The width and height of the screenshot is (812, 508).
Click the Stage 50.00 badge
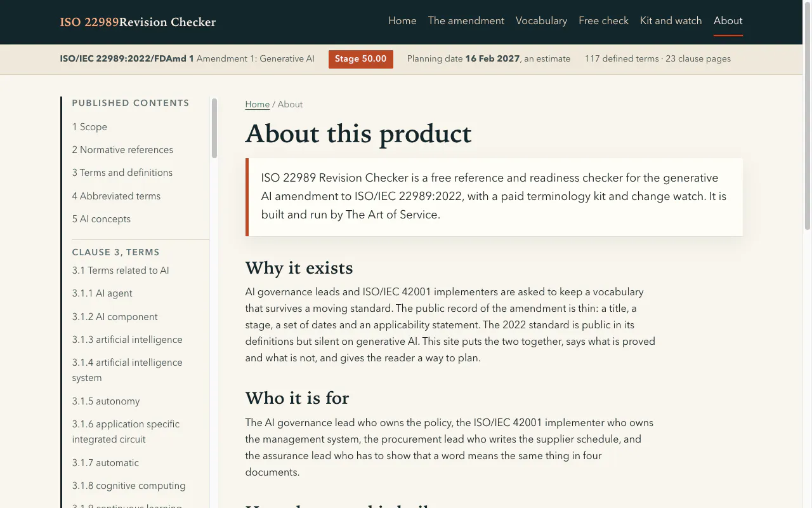pyautogui.click(x=361, y=59)
